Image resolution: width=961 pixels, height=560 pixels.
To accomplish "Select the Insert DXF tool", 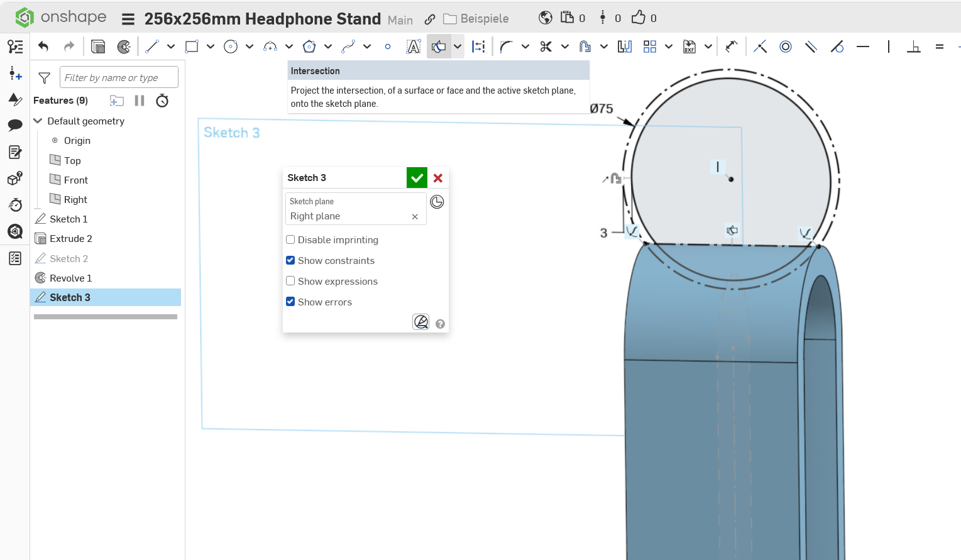I will point(689,47).
